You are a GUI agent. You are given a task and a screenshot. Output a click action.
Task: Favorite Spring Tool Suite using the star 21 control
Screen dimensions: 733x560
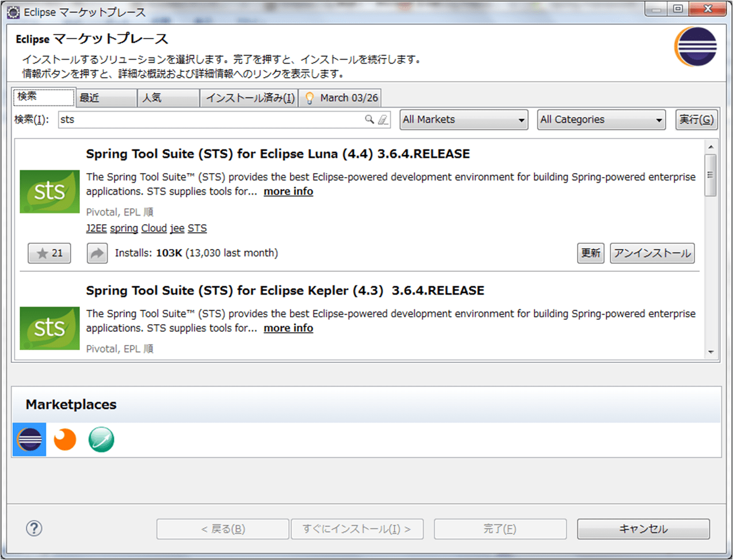(x=49, y=253)
